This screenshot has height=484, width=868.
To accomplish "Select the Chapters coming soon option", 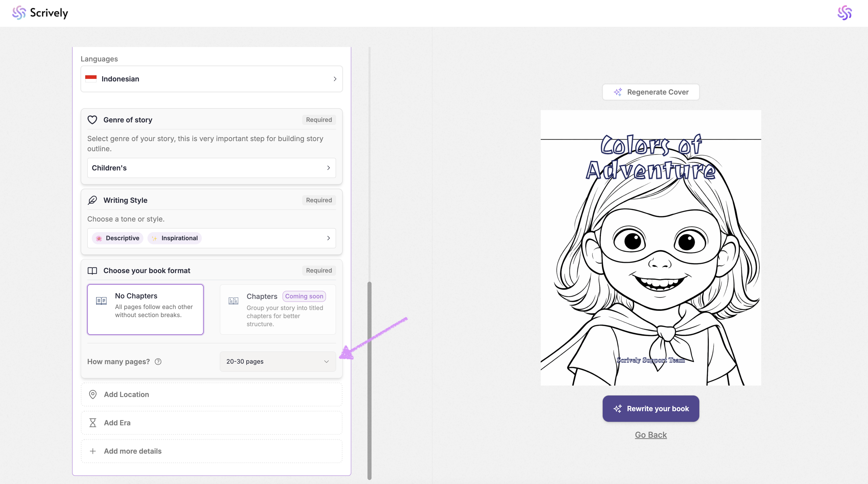I will [278, 309].
